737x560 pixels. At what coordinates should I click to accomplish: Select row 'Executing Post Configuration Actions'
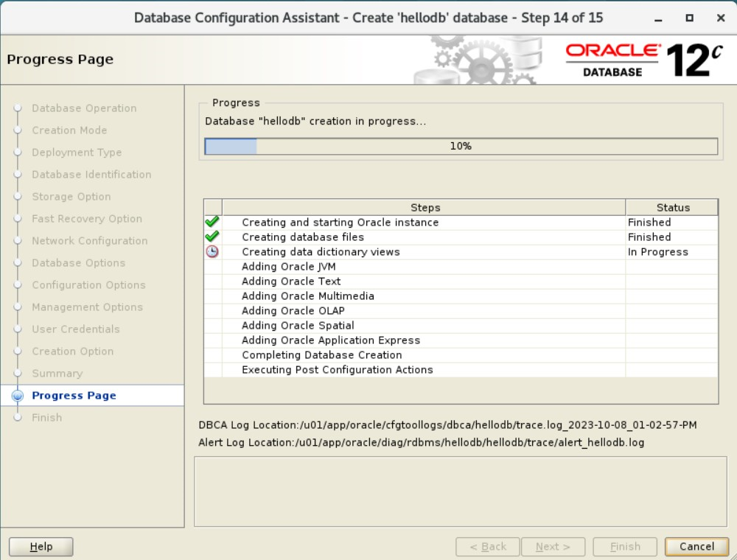coord(461,370)
